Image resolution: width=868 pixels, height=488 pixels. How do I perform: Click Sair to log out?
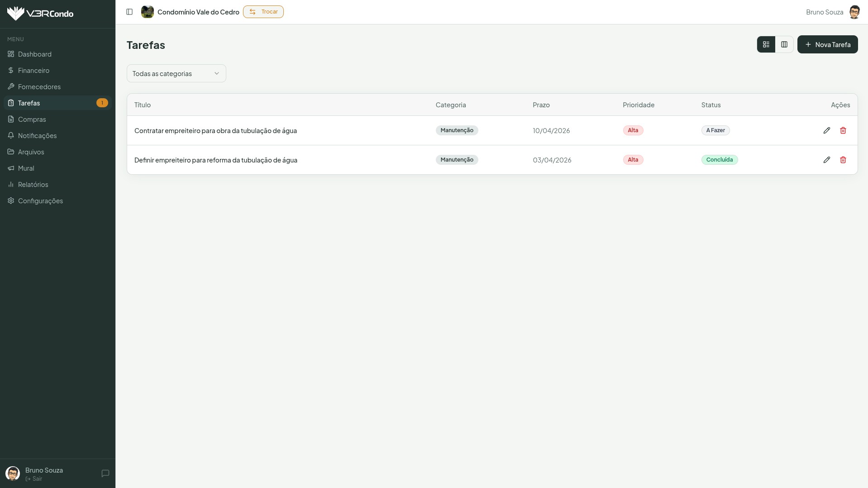(x=34, y=479)
